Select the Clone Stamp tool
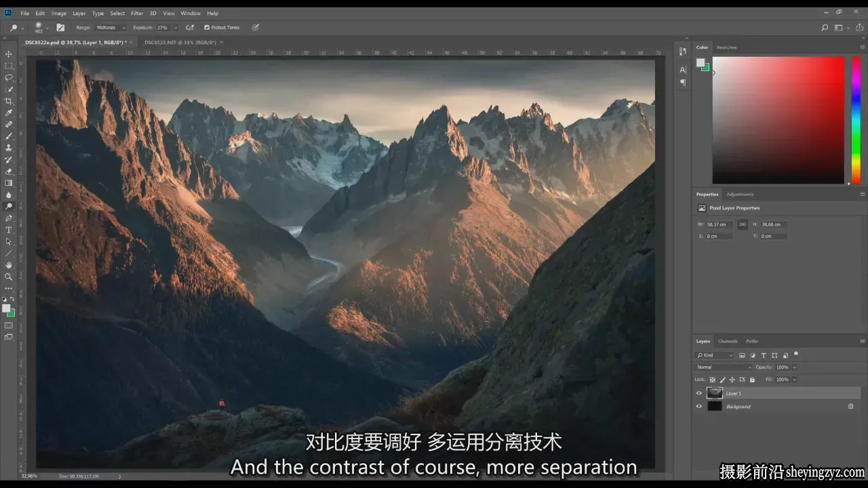This screenshot has width=868, height=488. coord(9,148)
